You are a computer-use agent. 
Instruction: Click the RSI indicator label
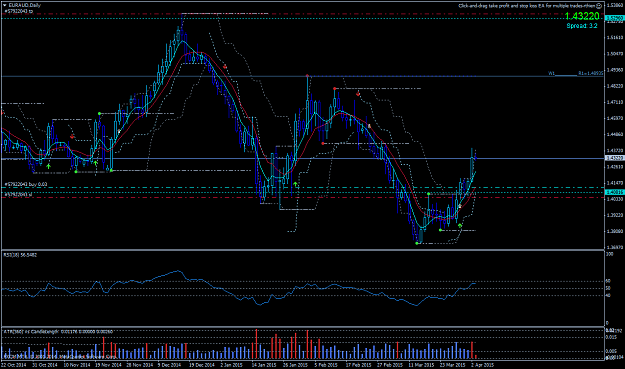(x=20, y=255)
